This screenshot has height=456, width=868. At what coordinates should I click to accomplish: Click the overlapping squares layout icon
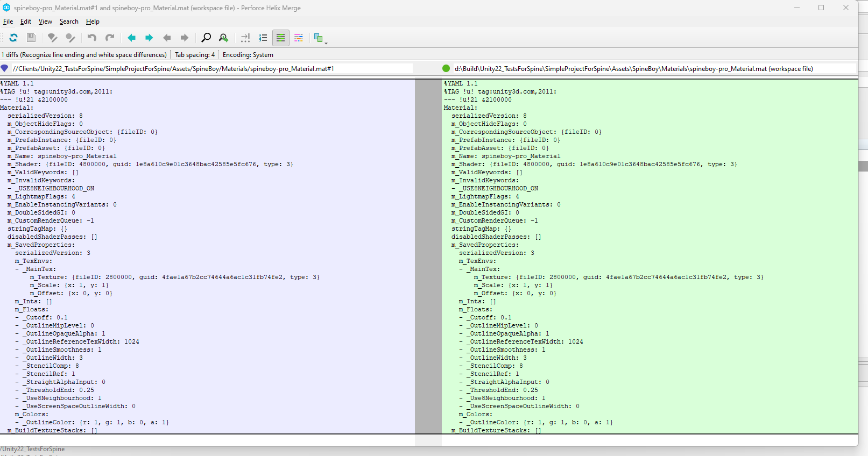tap(318, 38)
